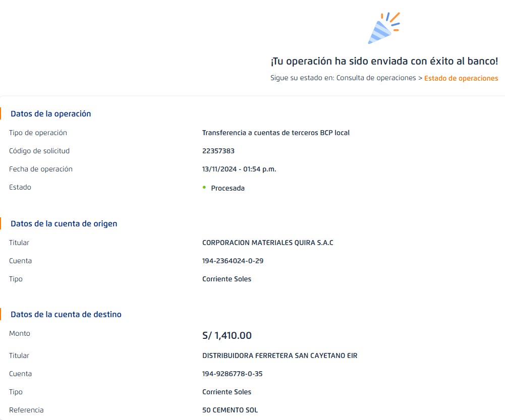Click the green dot beside Procesada

(204, 188)
